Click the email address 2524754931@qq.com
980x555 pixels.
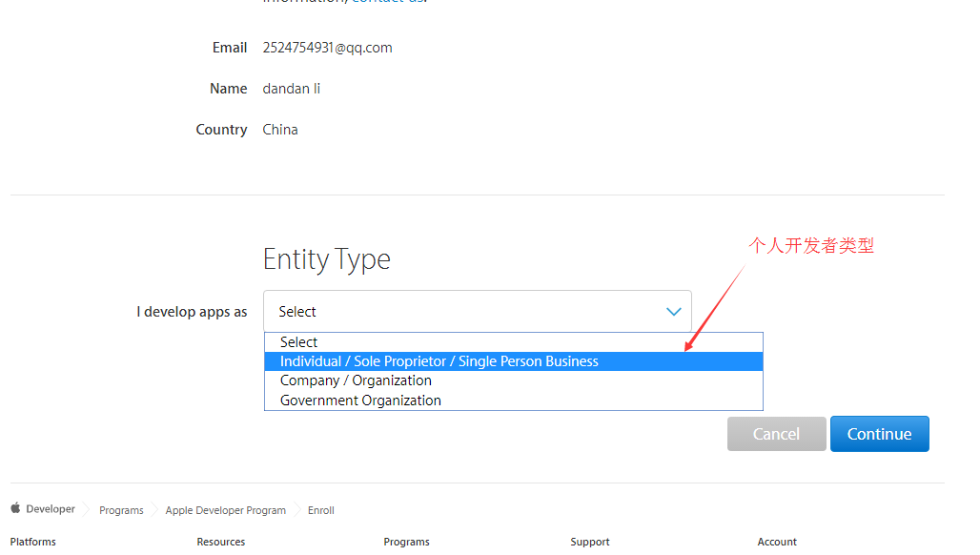(x=327, y=48)
